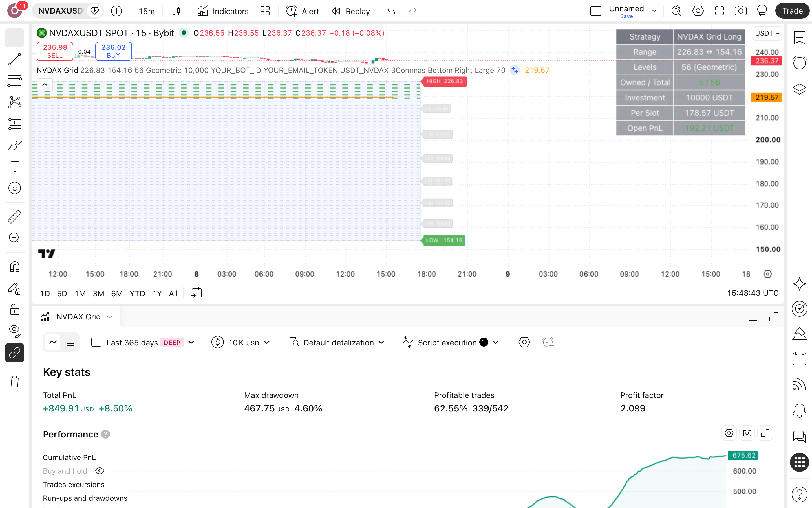Open Default detalization dropdown
Image resolution: width=812 pixels, height=508 pixels.
337,342
